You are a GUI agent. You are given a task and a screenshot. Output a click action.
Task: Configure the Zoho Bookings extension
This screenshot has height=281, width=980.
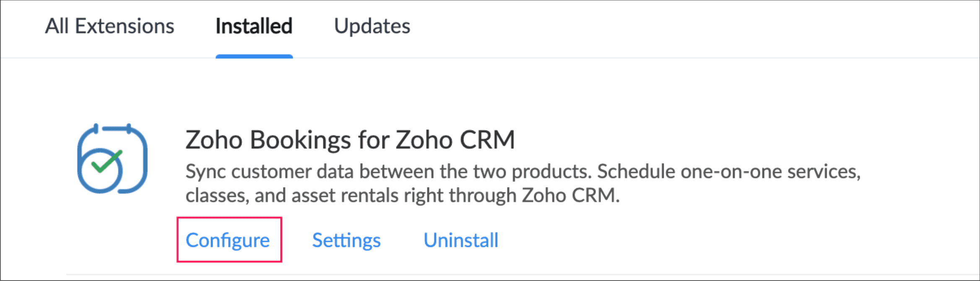pyautogui.click(x=228, y=240)
